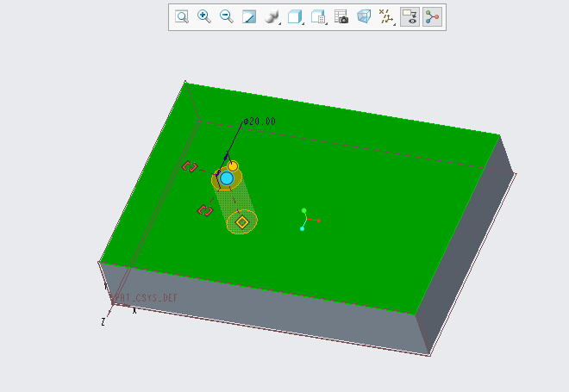
Task: Toggle the Spin Center display
Action: tap(432, 16)
